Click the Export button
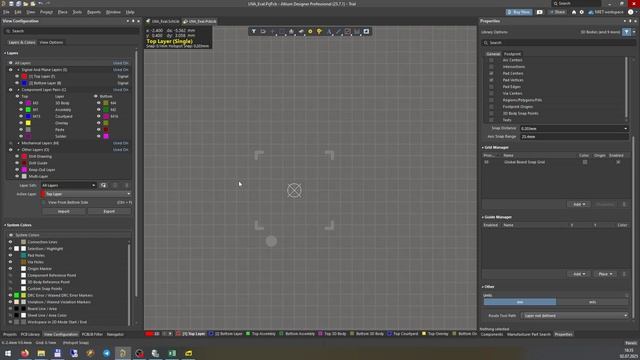The height and width of the screenshot is (360, 640). point(109,211)
